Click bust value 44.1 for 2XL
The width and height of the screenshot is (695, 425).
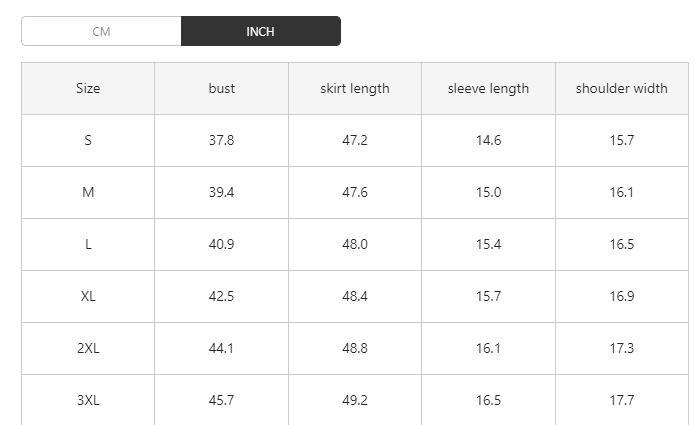(x=222, y=348)
